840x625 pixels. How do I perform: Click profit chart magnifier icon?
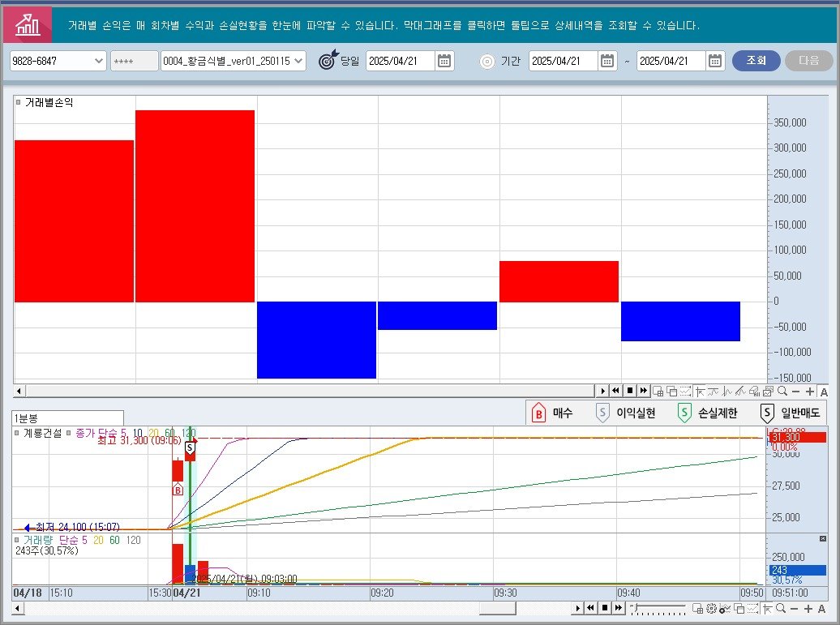(x=782, y=391)
